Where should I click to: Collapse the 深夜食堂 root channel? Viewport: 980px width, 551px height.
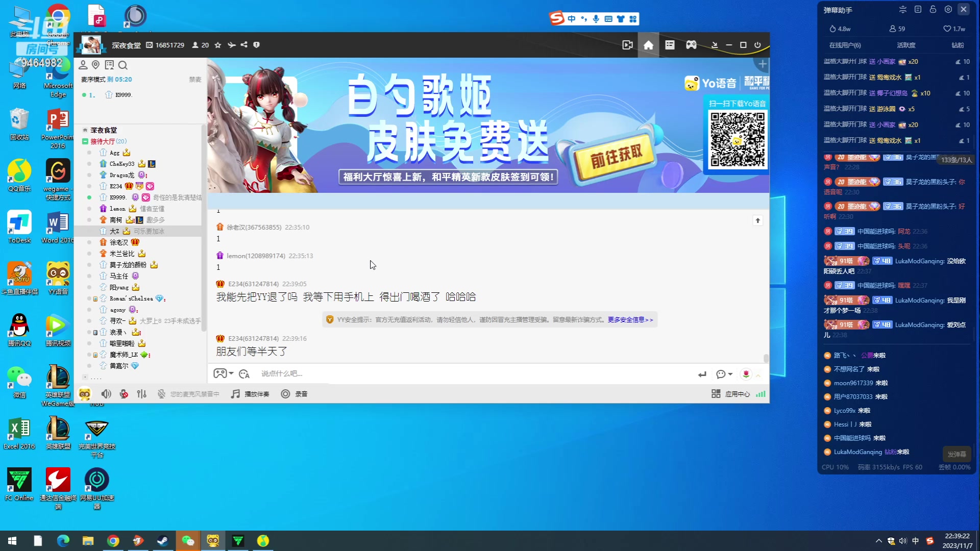(x=85, y=130)
